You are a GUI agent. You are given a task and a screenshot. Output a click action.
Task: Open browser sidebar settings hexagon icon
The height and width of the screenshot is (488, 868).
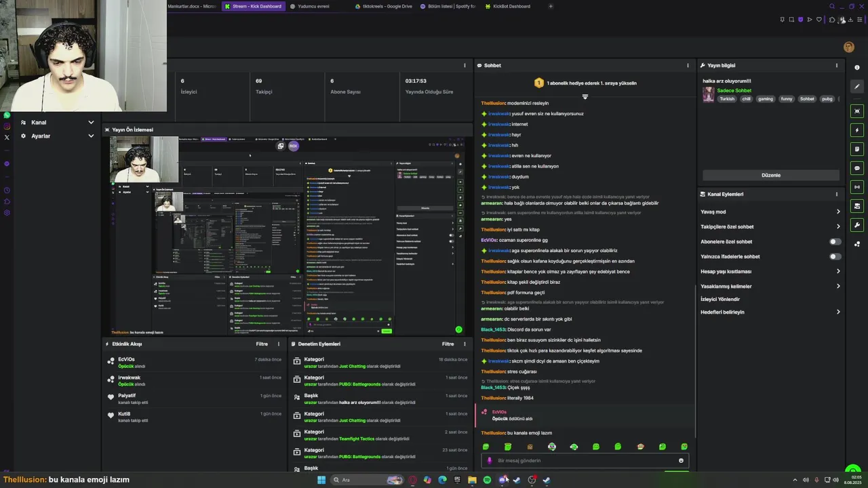click(7, 213)
